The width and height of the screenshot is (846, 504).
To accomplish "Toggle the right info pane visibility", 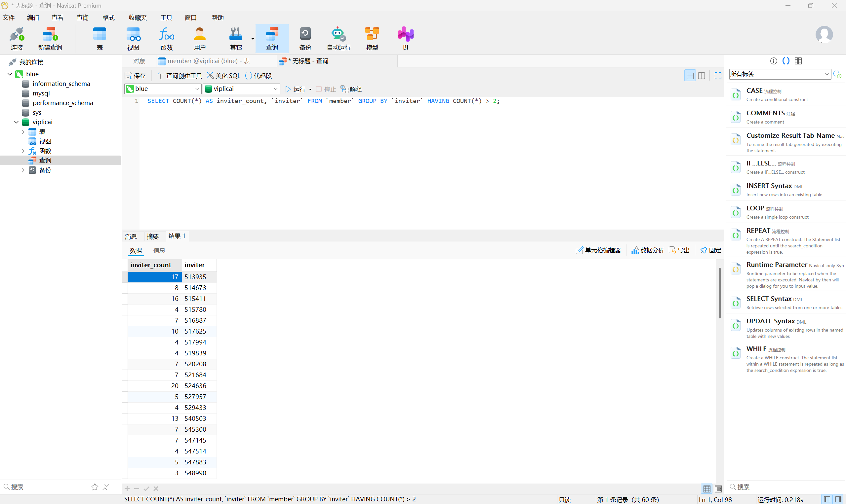I will [x=838, y=499].
